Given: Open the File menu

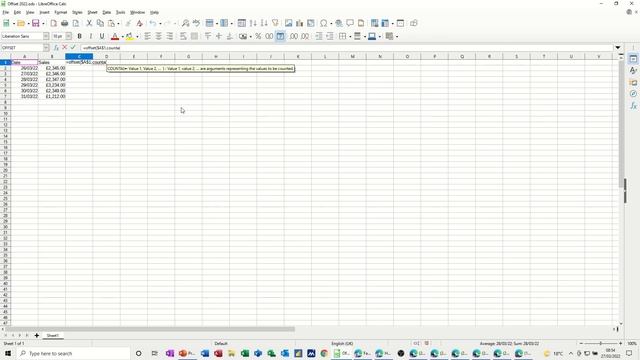Looking at the screenshot, I should click(x=6, y=12).
